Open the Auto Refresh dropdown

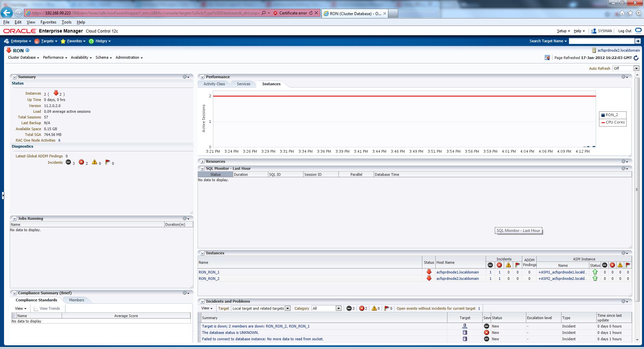point(636,68)
